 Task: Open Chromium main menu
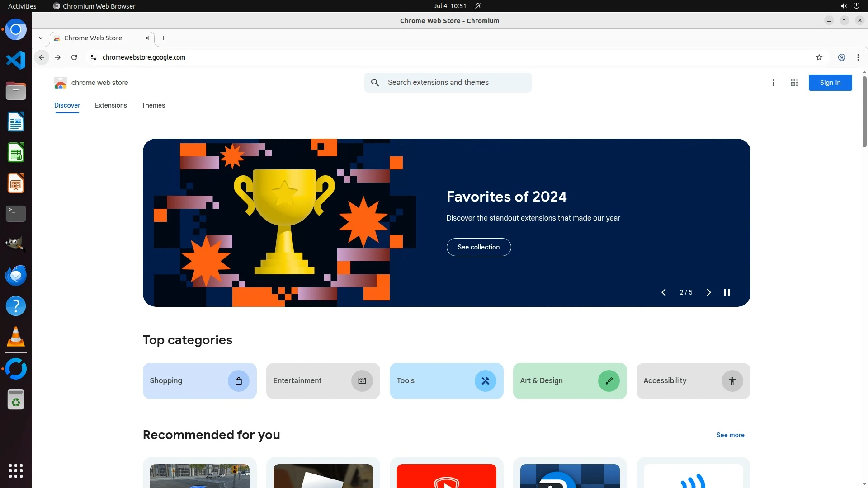858,57
